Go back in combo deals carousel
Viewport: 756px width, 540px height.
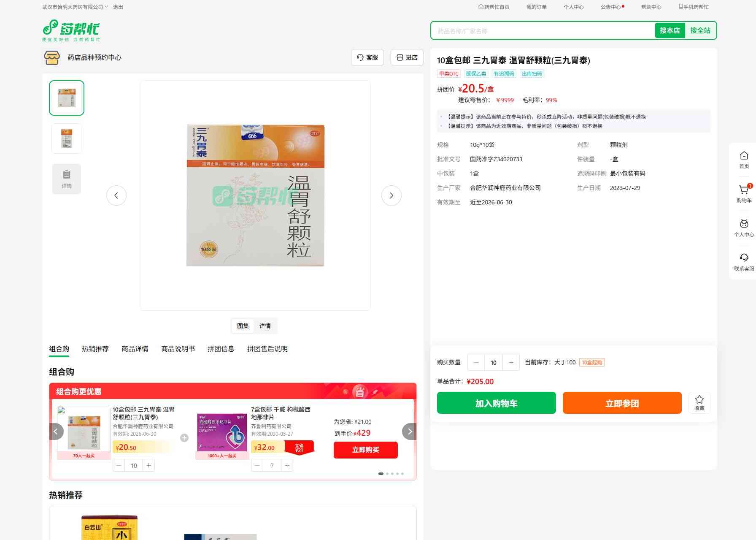(56, 431)
